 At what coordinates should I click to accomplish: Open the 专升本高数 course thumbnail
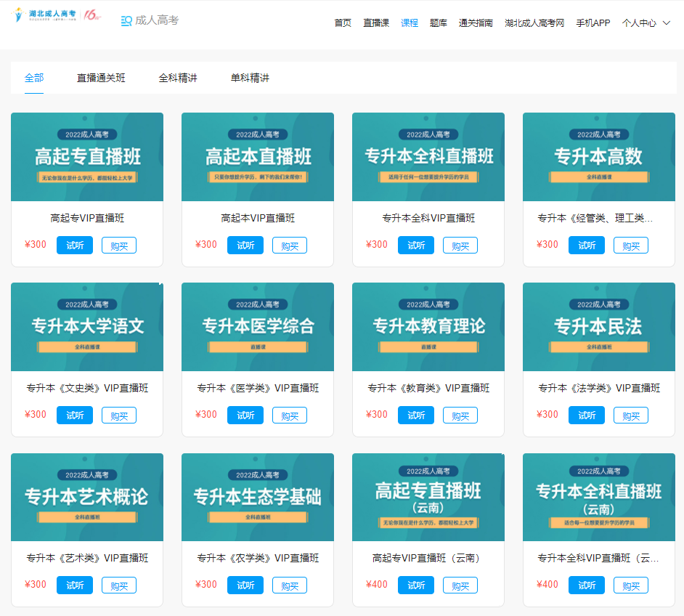pos(598,157)
